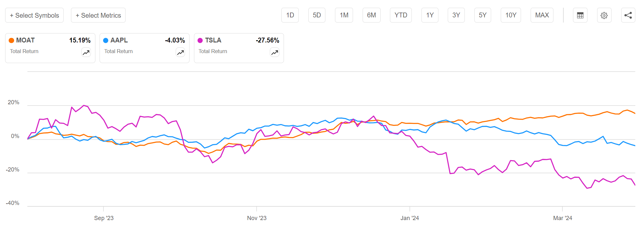Screen dimensions: 644x231
Task: Select the MAX time range
Action: tap(542, 15)
